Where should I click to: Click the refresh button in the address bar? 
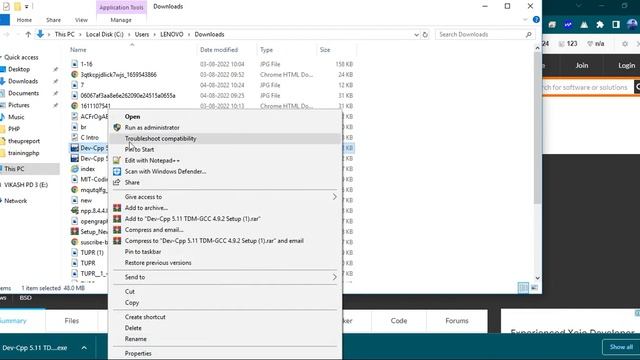tap(425, 35)
